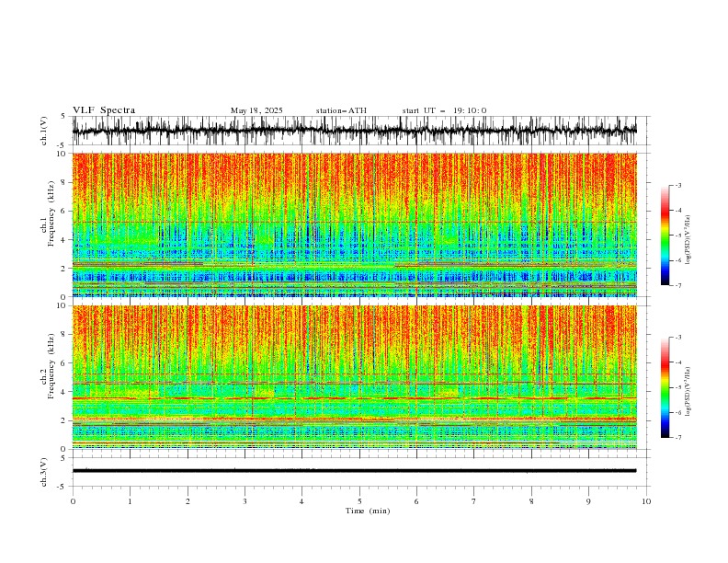Click the time axis tick label '7'
This screenshot has width=728, height=563.
474,501
